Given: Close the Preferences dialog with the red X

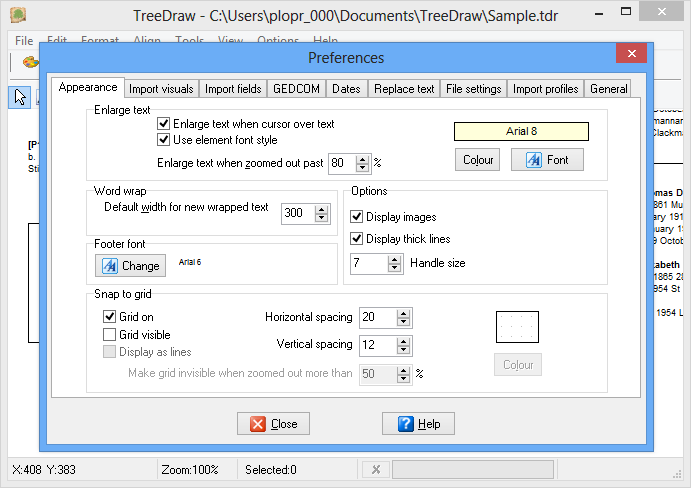Looking at the screenshot, I should 632,53.
